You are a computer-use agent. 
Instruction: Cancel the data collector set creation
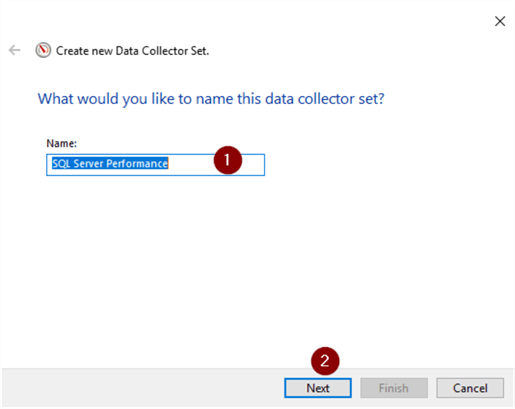pyautogui.click(x=470, y=388)
